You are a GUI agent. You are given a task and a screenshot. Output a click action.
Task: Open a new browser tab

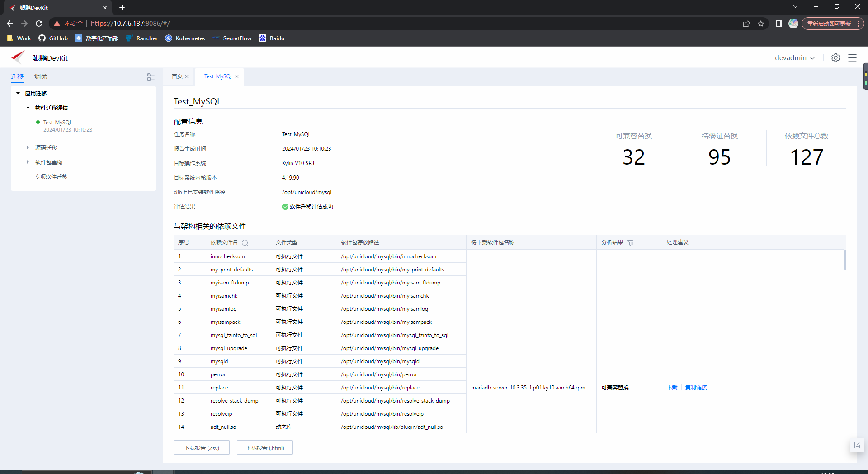[122, 8]
